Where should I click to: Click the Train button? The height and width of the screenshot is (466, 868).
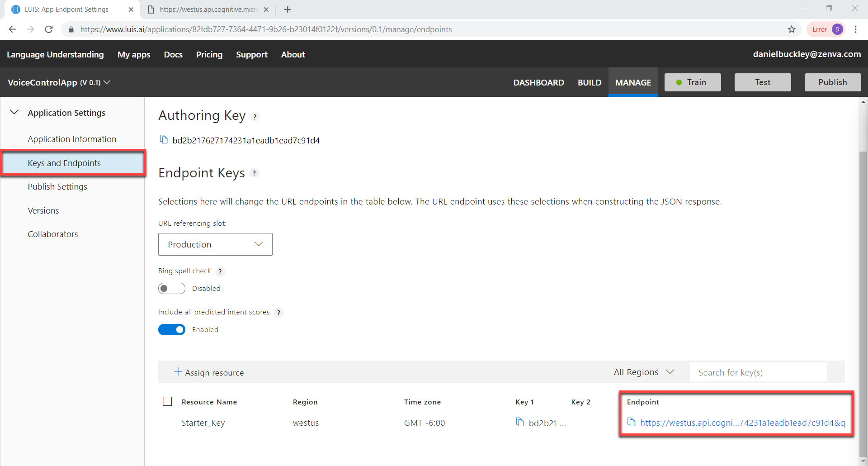coord(693,82)
